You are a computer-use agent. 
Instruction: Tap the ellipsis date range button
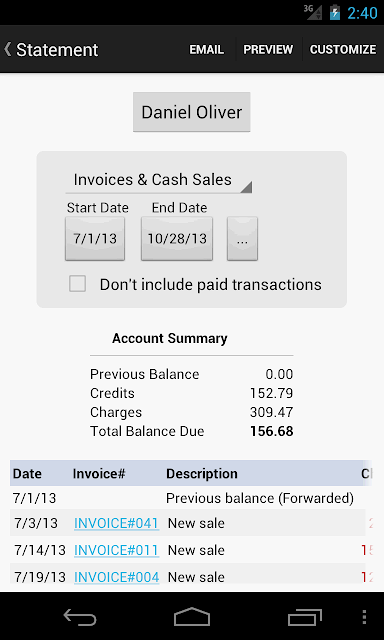coord(242,238)
